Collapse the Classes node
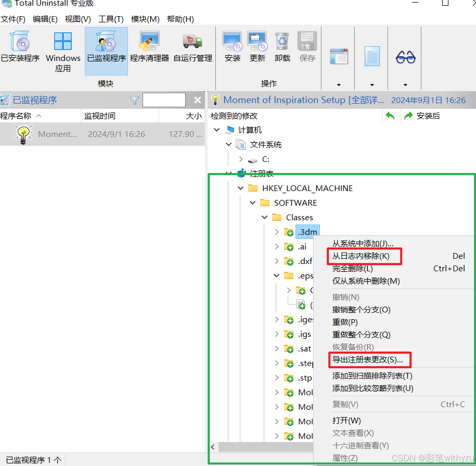 click(x=264, y=217)
